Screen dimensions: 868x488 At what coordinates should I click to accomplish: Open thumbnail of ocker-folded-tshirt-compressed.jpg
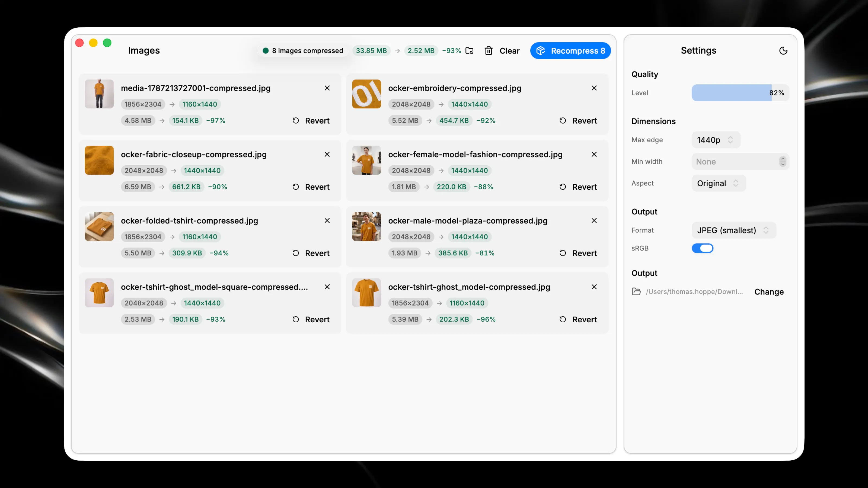[x=99, y=227]
